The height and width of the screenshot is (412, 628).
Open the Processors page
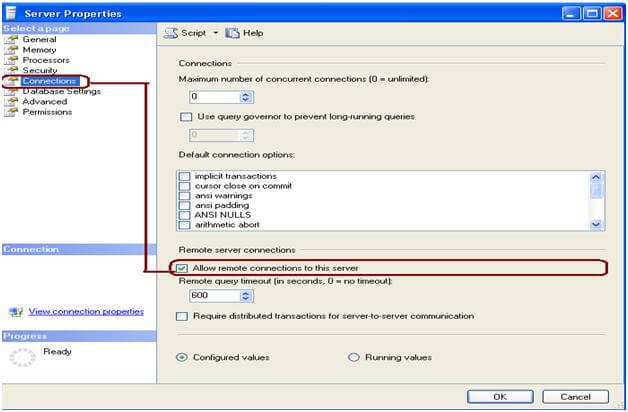46,60
